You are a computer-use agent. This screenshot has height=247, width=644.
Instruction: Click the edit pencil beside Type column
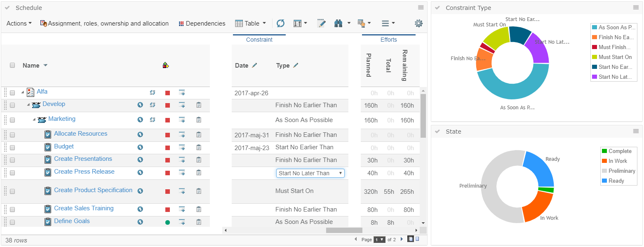point(296,66)
